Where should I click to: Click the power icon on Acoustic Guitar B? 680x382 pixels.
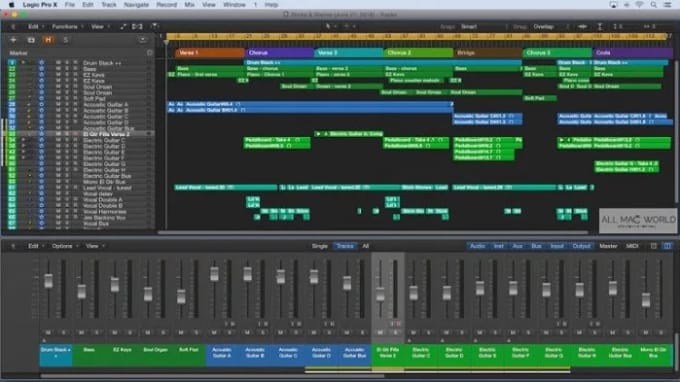42,111
